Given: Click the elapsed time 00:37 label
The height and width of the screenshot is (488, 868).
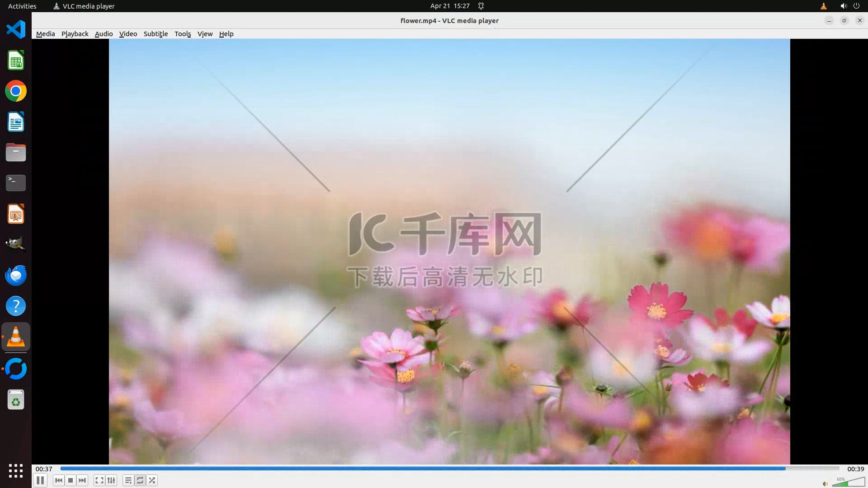Looking at the screenshot, I should coord(44,469).
